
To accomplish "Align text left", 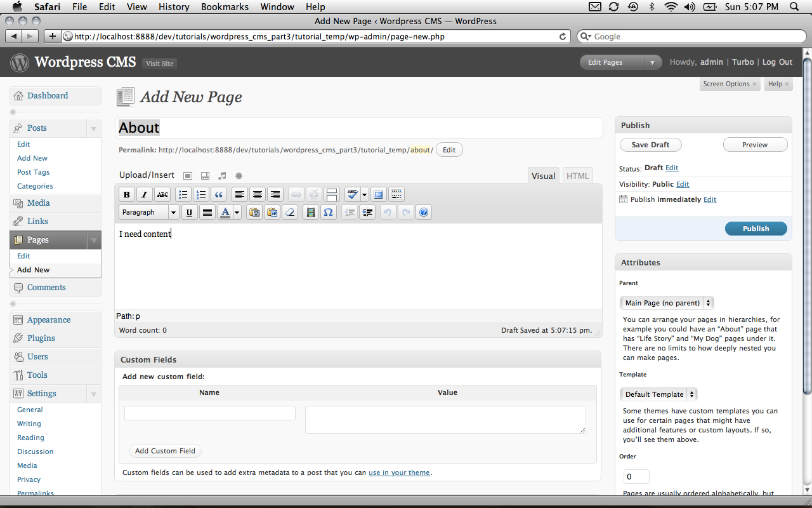I will [x=239, y=194].
